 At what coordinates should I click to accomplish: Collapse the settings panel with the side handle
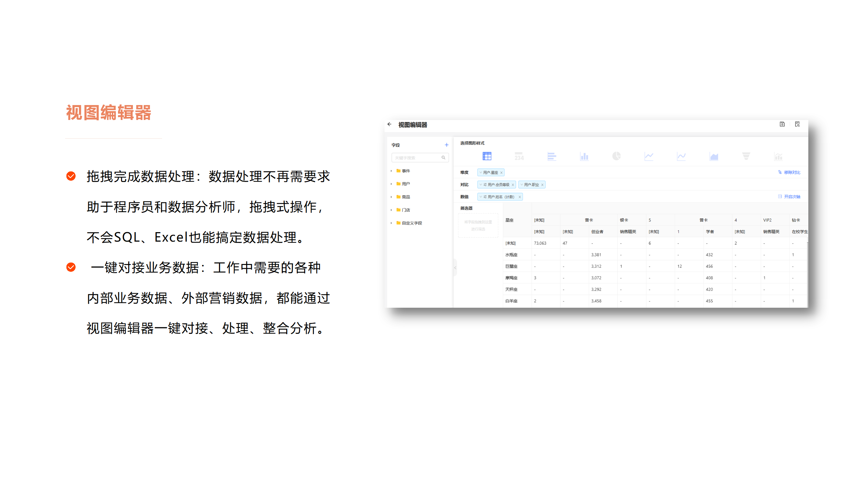click(455, 268)
